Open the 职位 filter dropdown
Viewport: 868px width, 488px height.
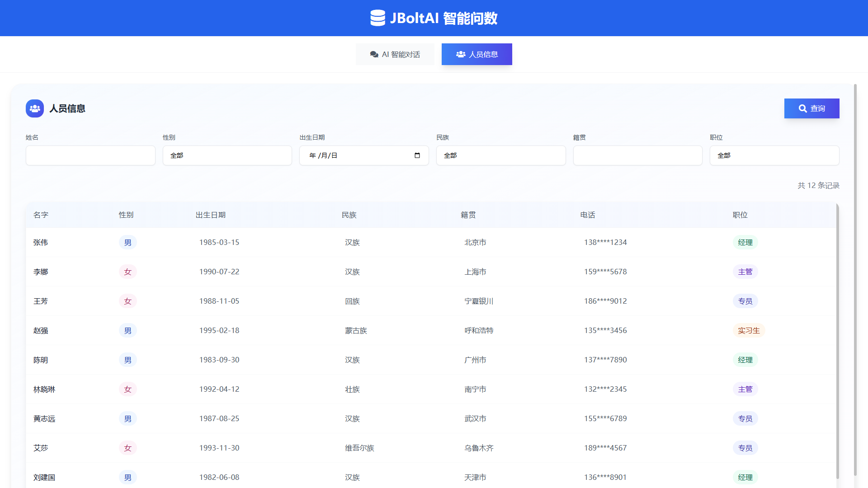(774, 155)
